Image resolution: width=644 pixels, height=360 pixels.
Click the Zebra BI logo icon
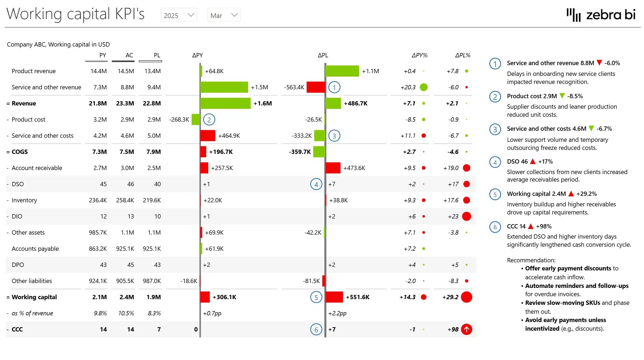[x=573, y=15]
